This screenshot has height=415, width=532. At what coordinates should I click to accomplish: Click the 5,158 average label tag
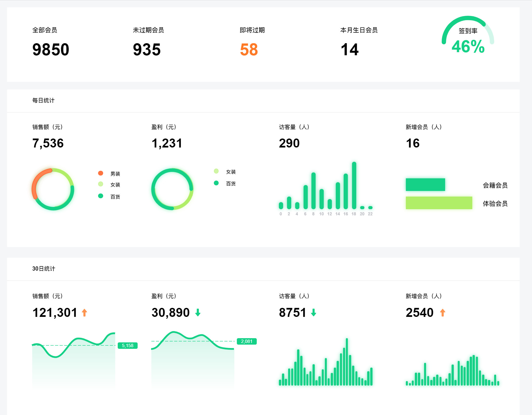pos(128,345)
